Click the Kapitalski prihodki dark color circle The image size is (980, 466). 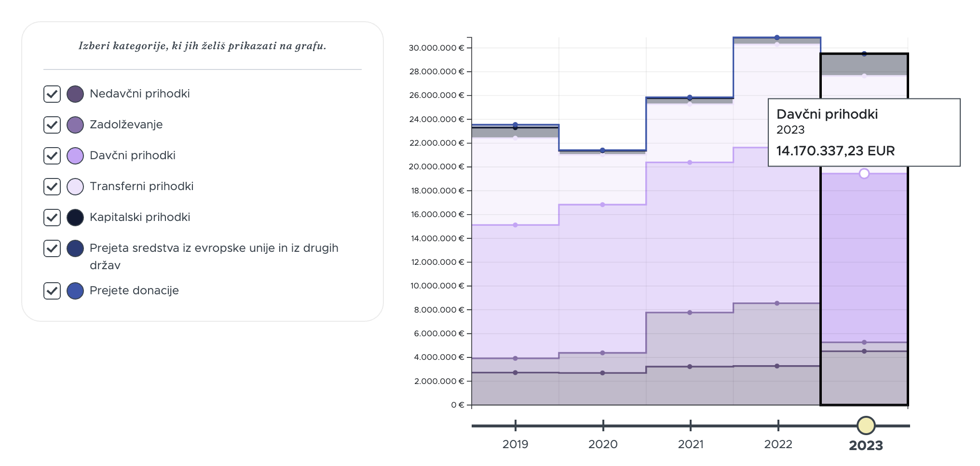point(75,218)
